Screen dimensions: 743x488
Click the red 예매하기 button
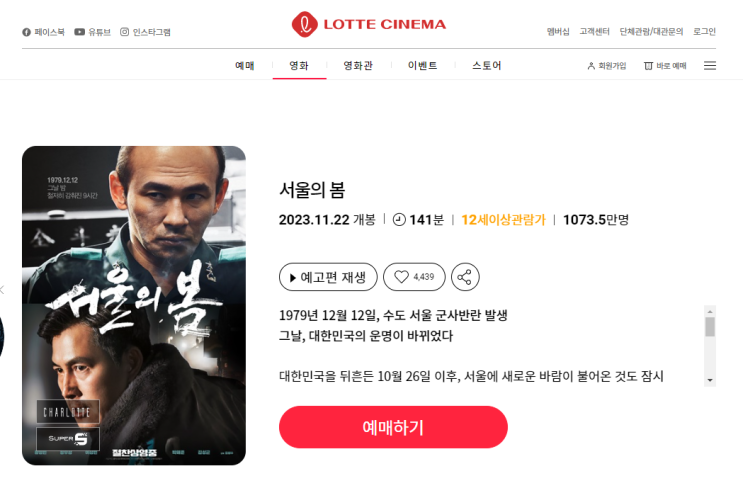click(393, 427)
